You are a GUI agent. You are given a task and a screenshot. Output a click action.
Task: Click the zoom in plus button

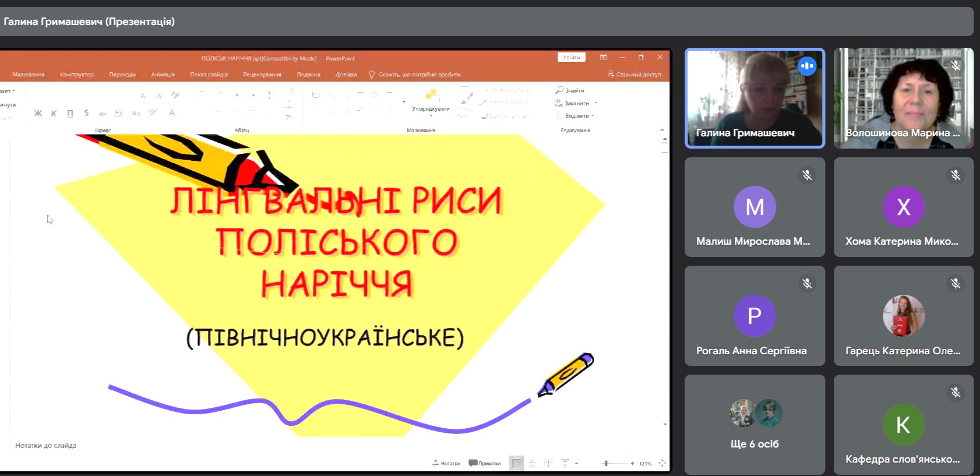pos(632,463)
